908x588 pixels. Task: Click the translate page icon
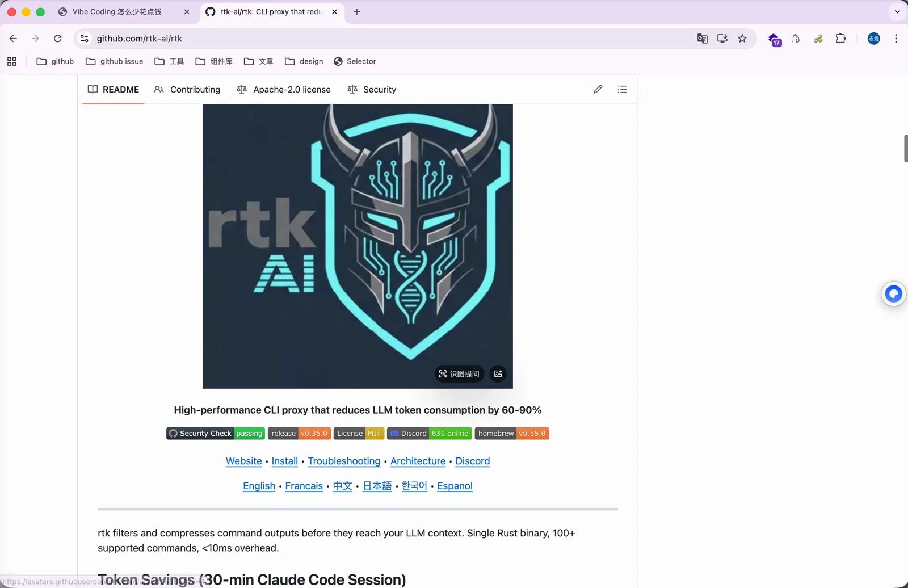click(x=702, y=39)
